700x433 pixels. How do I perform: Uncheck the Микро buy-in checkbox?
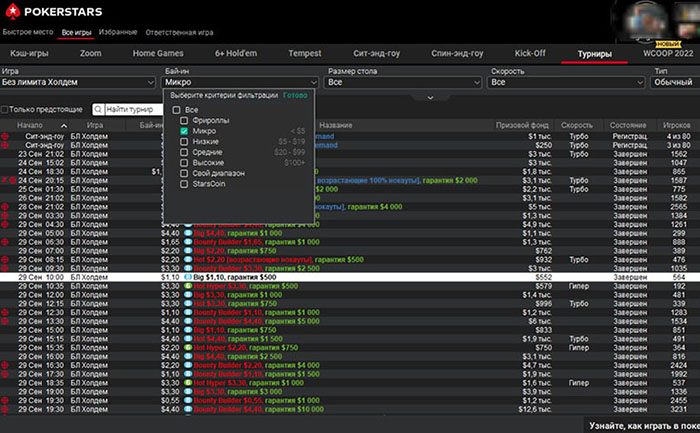coord(184,131)
